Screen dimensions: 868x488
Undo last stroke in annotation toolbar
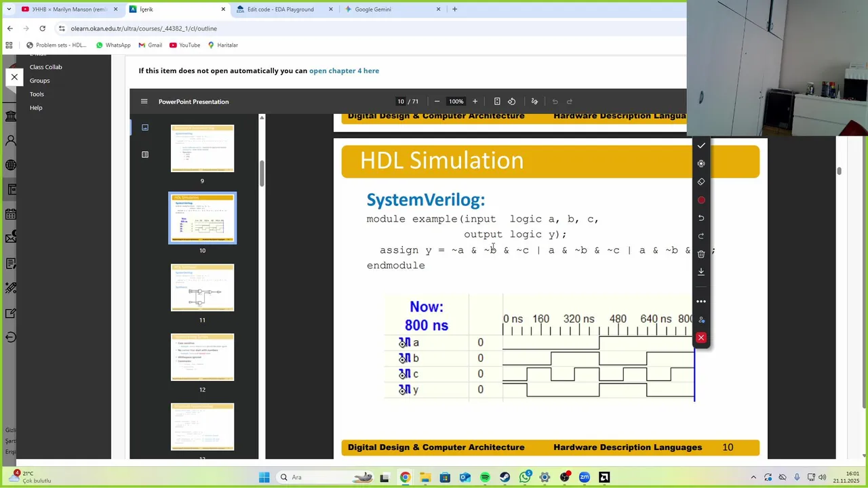(x=701, y=218)
